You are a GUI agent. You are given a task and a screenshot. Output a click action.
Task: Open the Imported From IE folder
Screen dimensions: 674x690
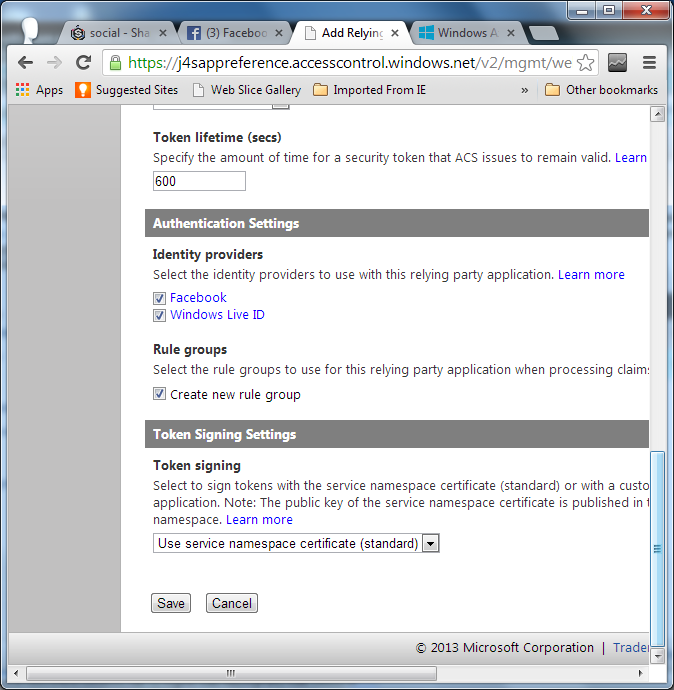coord(370,90)
